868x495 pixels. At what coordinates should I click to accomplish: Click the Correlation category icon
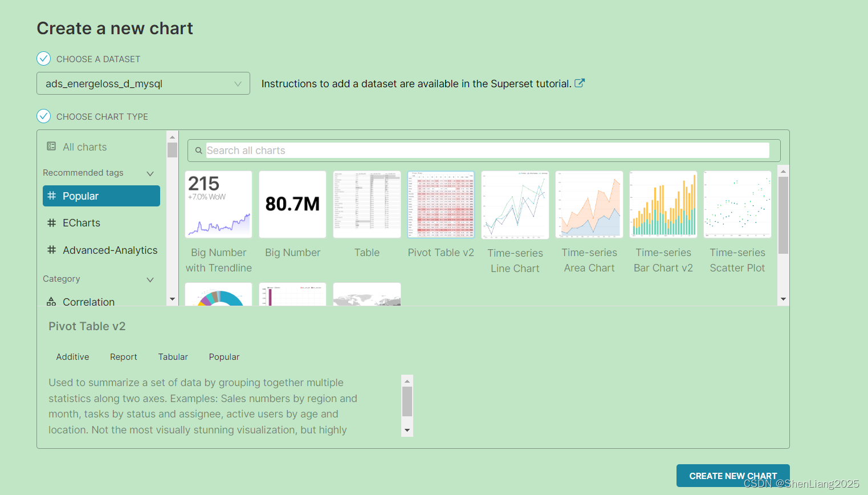[x=52, y=301]
